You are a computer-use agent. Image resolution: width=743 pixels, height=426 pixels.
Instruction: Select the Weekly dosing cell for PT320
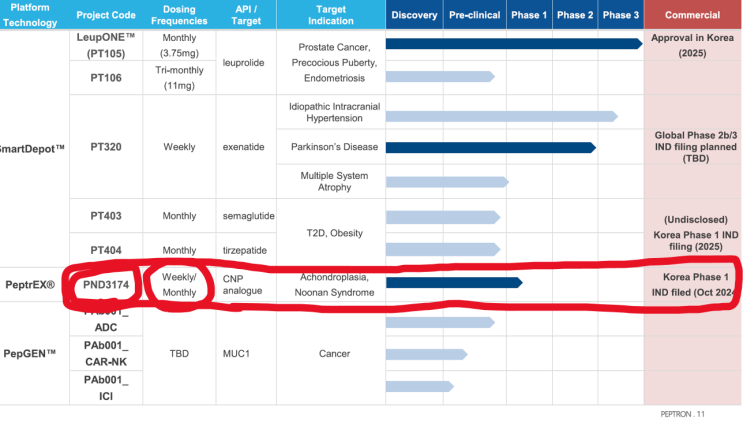[x=179, y=147]
